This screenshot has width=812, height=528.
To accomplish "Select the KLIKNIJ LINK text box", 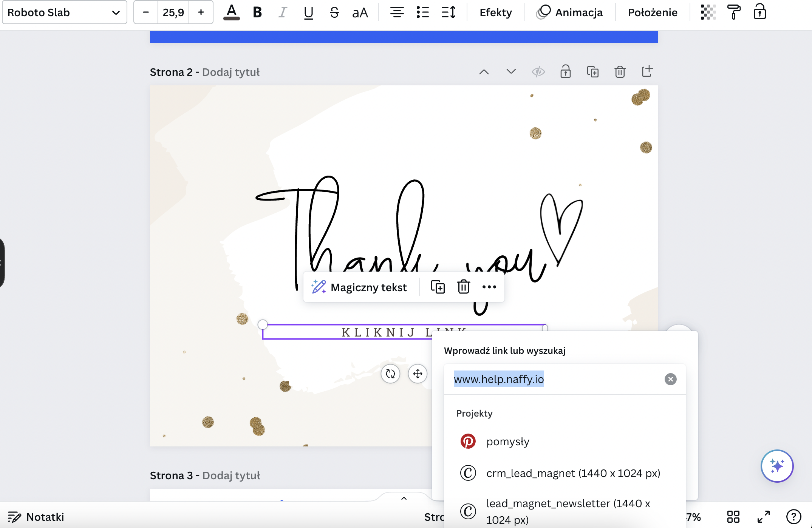I will click(x=404, y=332).
